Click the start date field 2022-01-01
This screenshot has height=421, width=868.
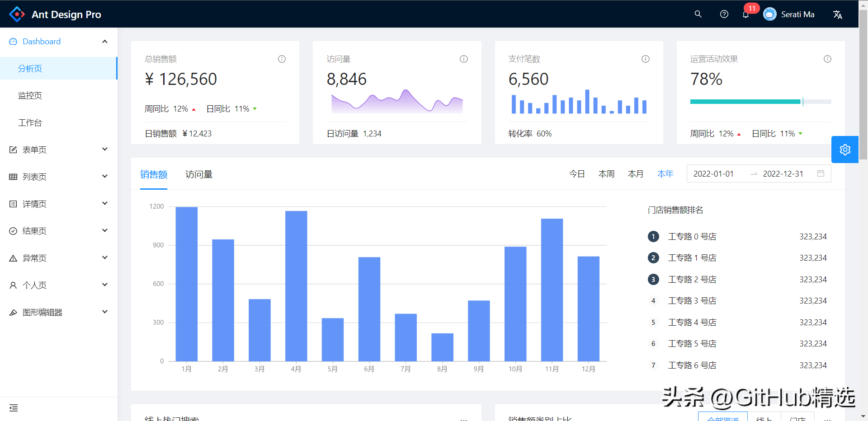tap(713, 174)
